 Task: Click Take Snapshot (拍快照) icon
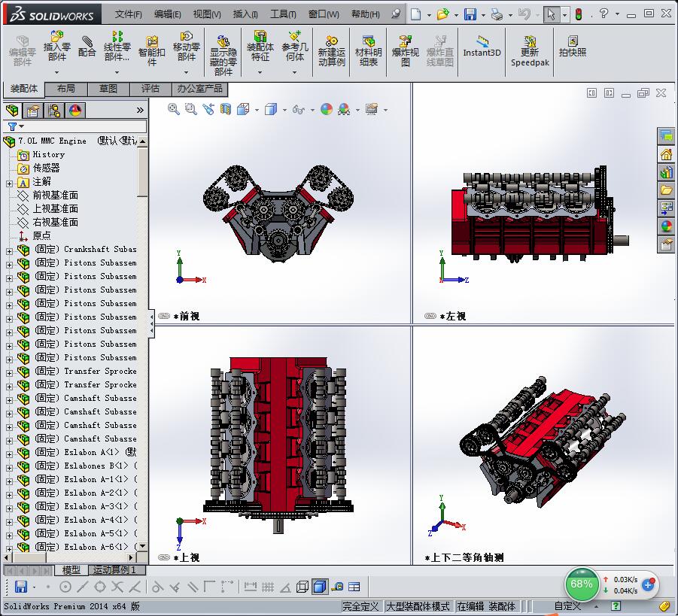[573, 41]
